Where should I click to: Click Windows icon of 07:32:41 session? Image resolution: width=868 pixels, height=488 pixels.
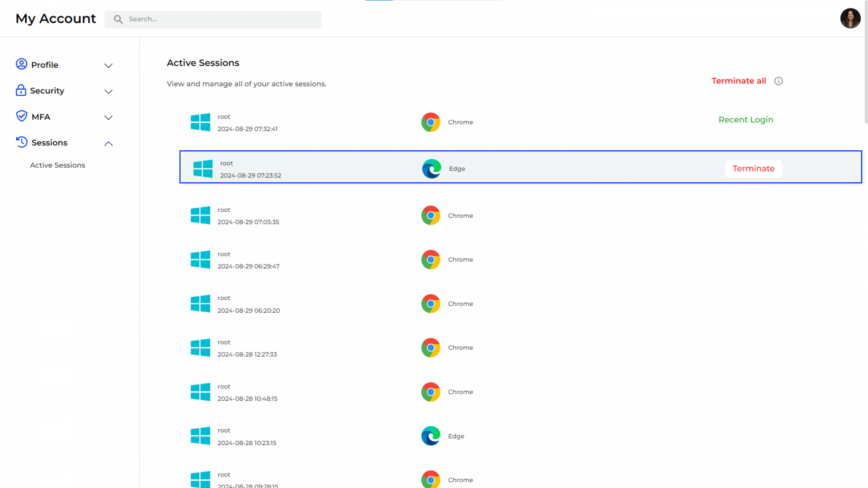coord(200,122)
